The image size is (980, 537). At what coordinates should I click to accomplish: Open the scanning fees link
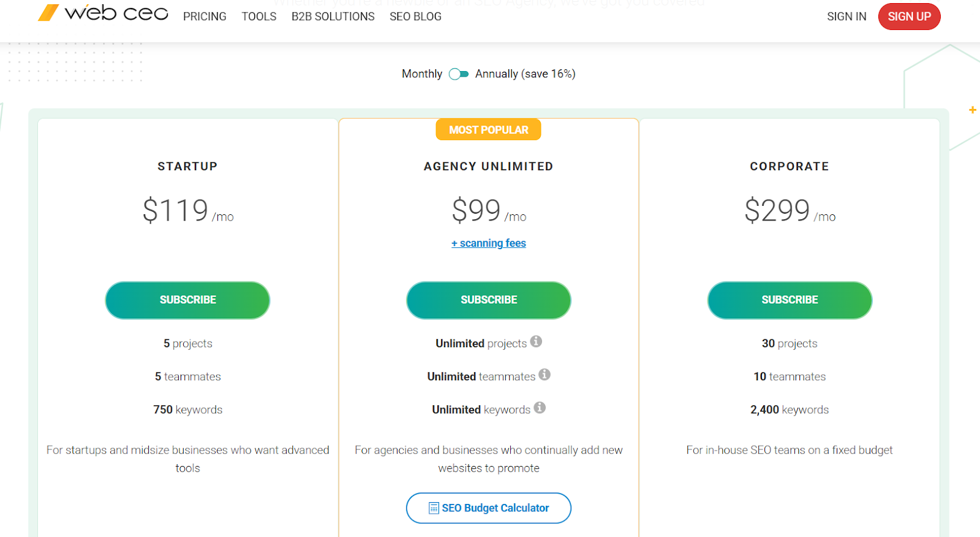pos(489,243)
